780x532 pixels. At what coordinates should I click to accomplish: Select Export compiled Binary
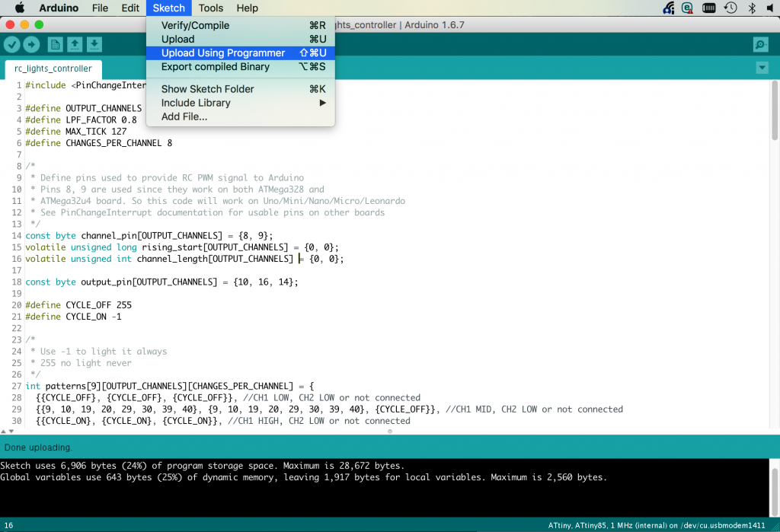tap(240, 67)
